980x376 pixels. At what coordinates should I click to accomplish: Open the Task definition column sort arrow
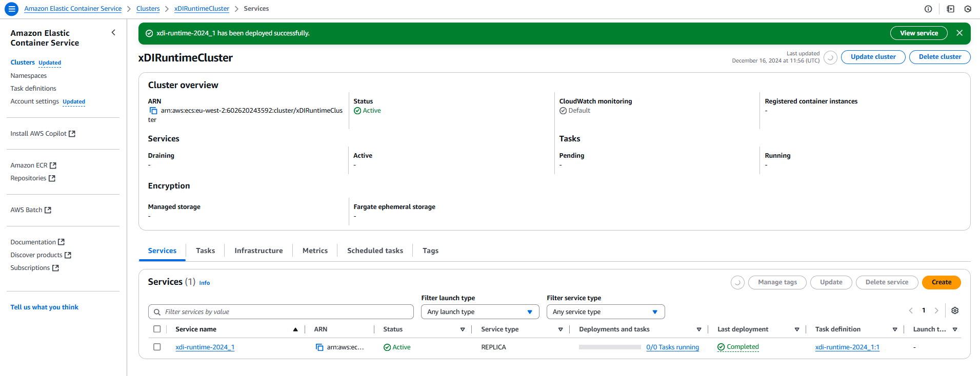[895, 329]
